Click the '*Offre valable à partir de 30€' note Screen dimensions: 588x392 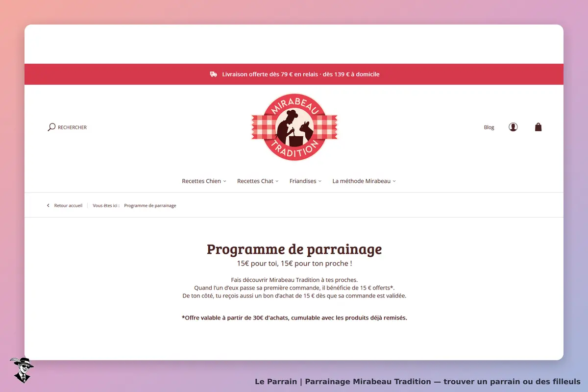(x=294, y=318)
